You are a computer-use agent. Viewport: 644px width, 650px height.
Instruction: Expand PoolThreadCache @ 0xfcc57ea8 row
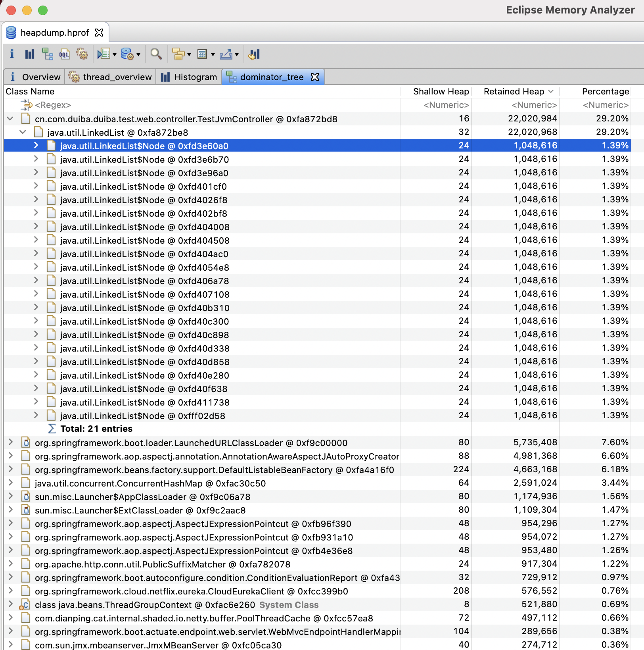click(x=11, y=617)
